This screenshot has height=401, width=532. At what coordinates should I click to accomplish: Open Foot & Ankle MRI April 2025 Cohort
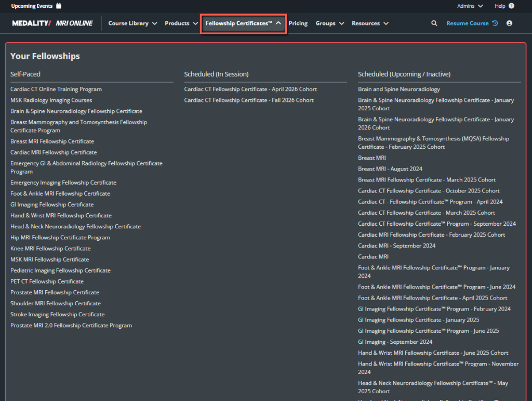point(433,298)
